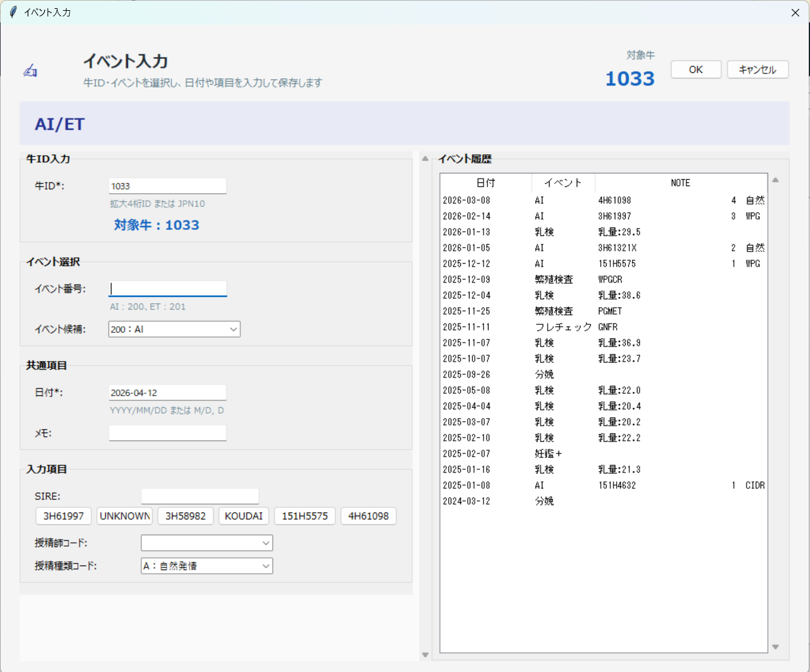Click the キャンセル button
810x672 pixels.
[757, 70]
